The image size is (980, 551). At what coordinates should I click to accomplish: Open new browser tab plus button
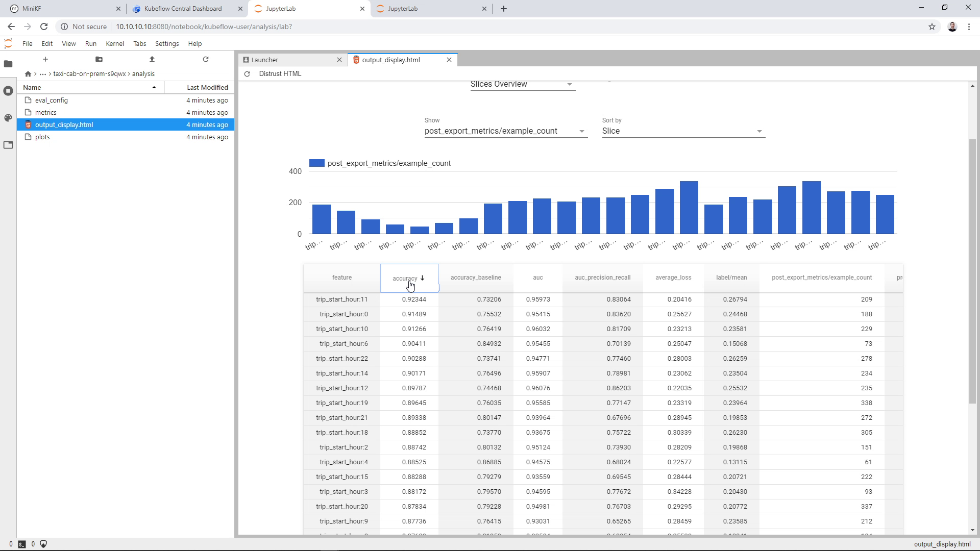point(504,9)
